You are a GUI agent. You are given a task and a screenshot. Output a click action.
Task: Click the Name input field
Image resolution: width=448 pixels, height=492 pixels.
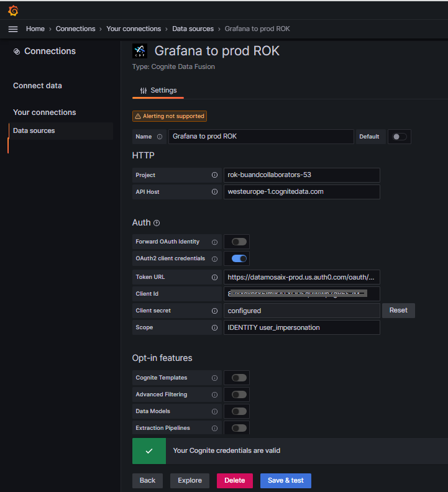[261, 137]
